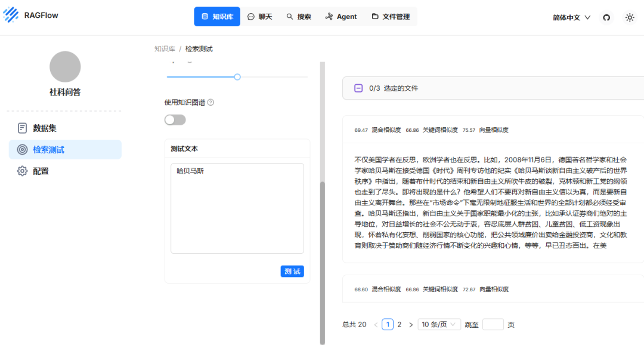Open the GitHub icon link

[606, 17]
